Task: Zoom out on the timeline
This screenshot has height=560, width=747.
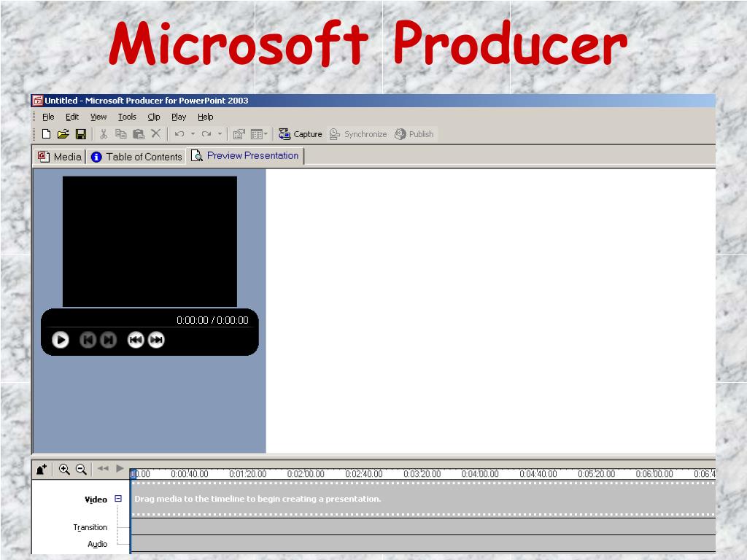Action: (x=81, y=470)
